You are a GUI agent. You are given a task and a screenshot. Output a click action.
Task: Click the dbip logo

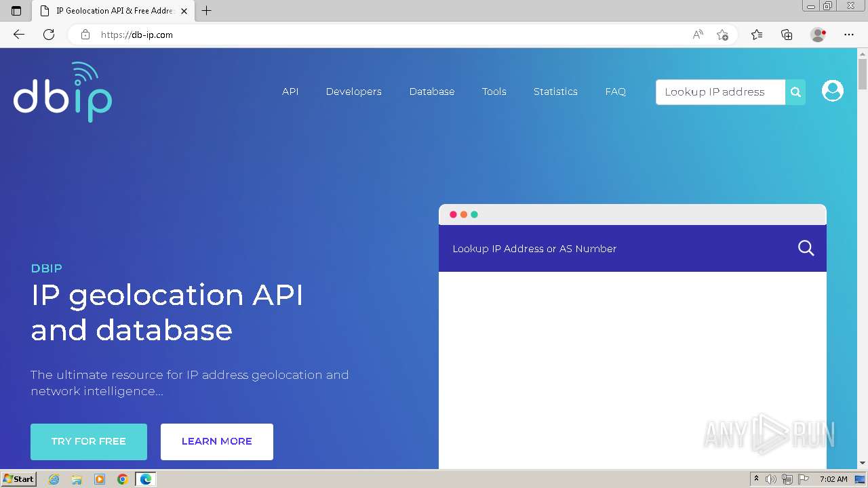pos(62,92)
